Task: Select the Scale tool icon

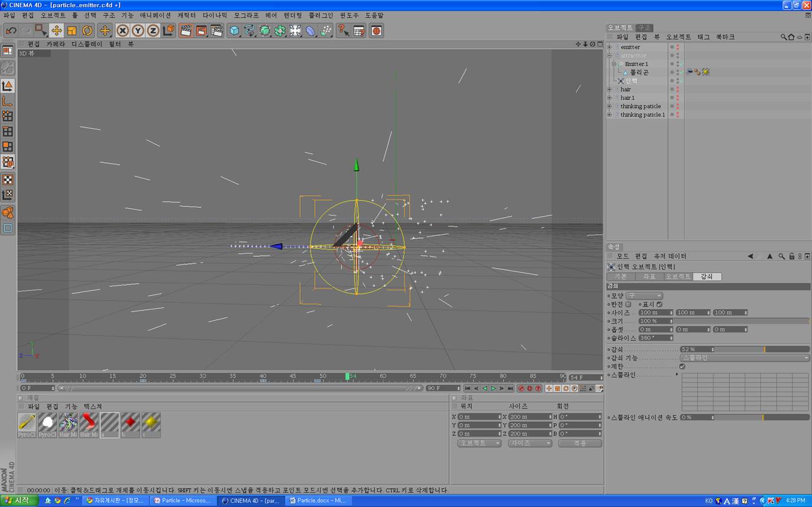Action: tap(72, 30)
